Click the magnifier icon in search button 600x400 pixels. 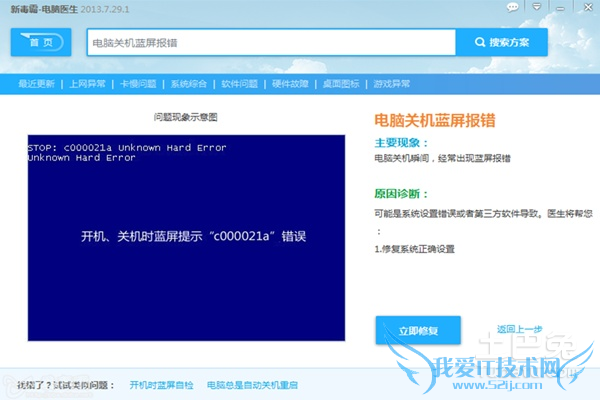(x=480, y=42)
